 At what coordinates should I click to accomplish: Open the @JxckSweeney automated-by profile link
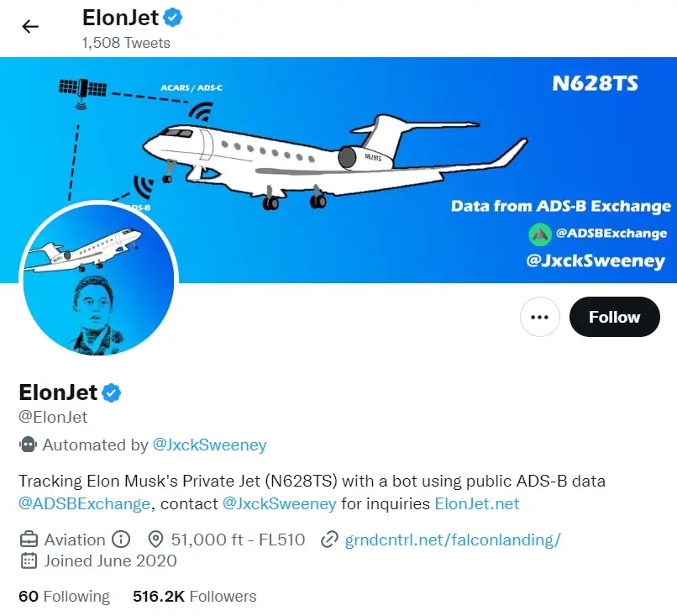[x=211, y=445]
